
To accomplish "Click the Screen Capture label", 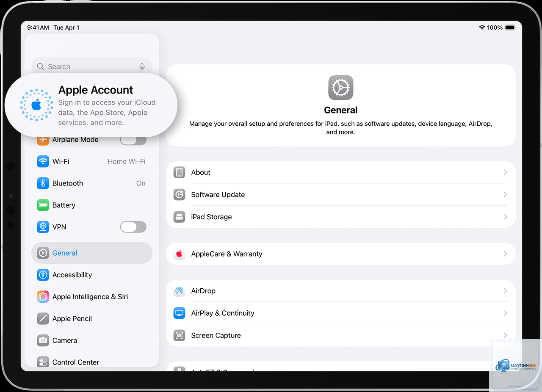I will [216, 335].
